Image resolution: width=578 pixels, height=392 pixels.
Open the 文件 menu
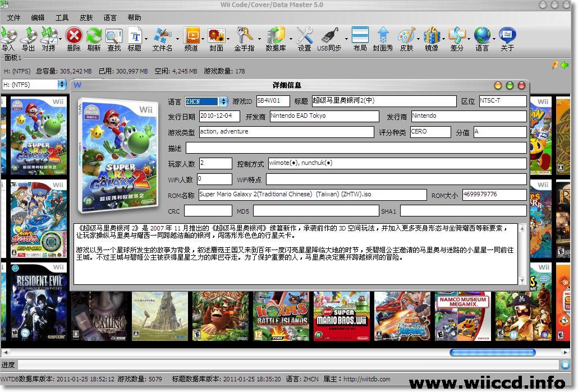[13, 18]
